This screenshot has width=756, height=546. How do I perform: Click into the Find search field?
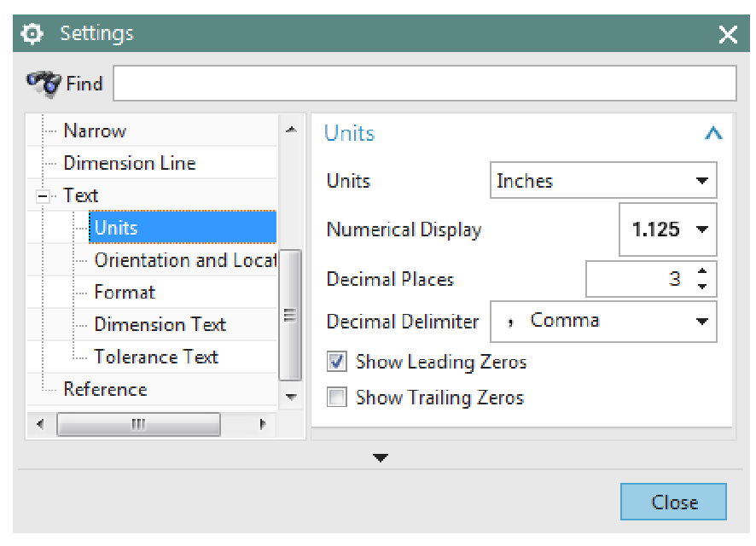tap(425, 83)
